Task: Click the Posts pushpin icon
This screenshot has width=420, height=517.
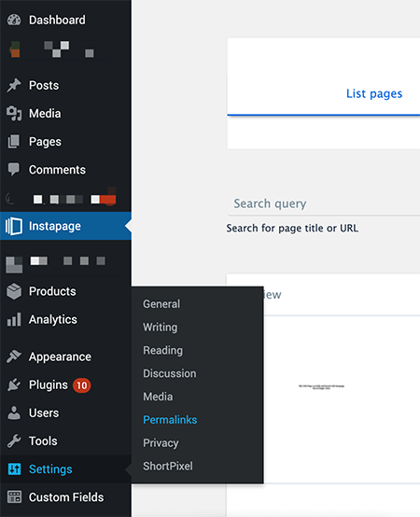Action: click(x=14, y=86)
